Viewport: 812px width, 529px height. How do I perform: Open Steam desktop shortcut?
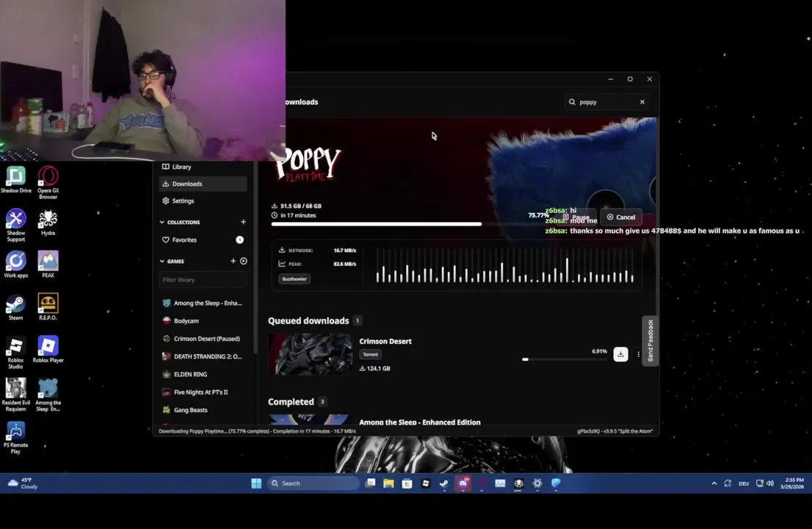[x=15, y=307]
